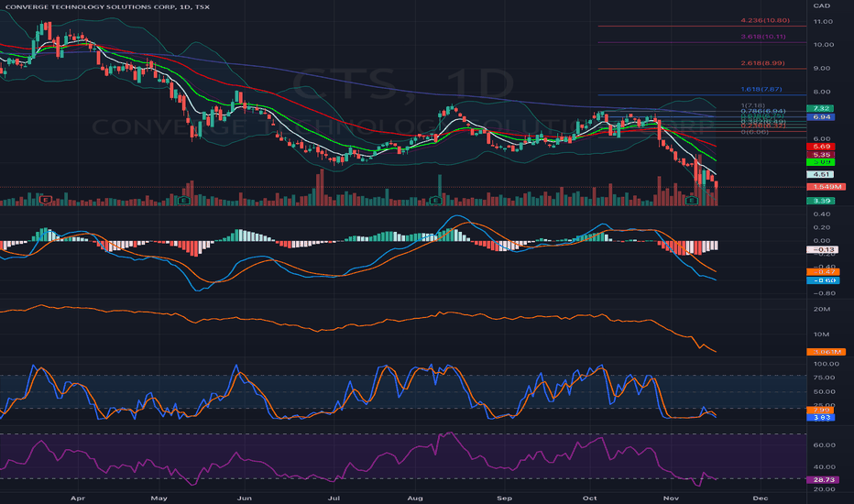854x504 pixels.
Task: Click the orange 3.061M OBV value label
Action: tap(827, 352)
